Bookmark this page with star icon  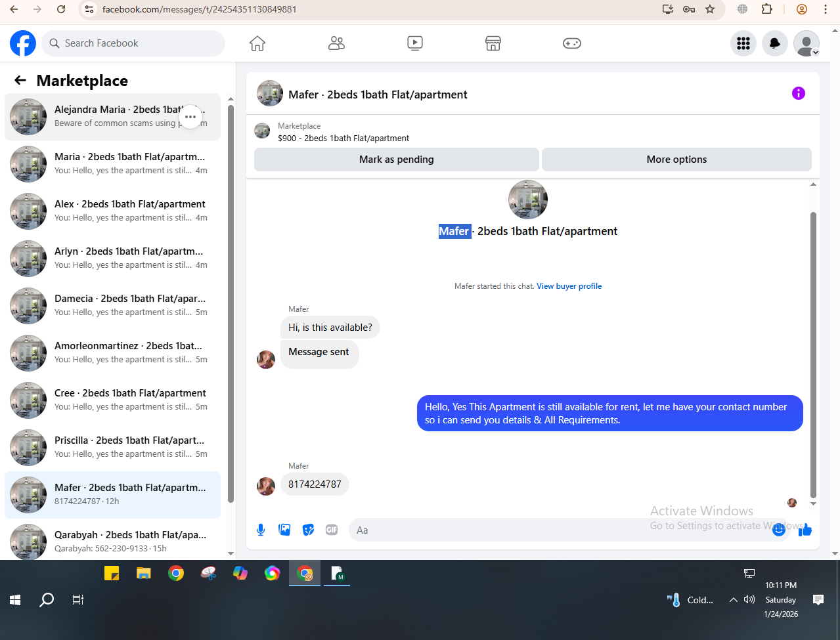coord(710,9)
